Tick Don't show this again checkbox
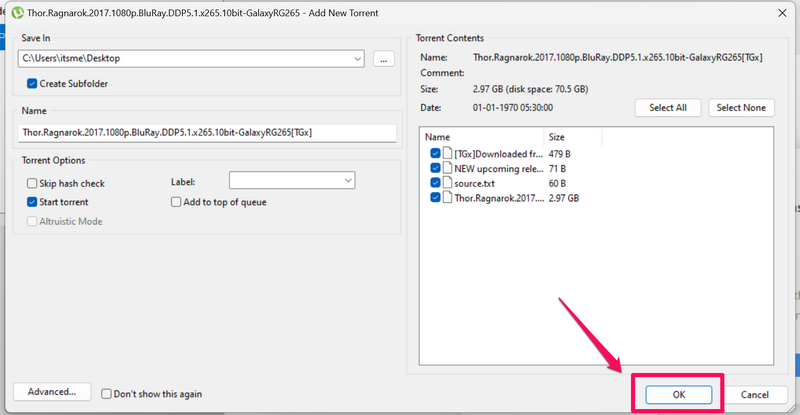 [x=106, y=394]
